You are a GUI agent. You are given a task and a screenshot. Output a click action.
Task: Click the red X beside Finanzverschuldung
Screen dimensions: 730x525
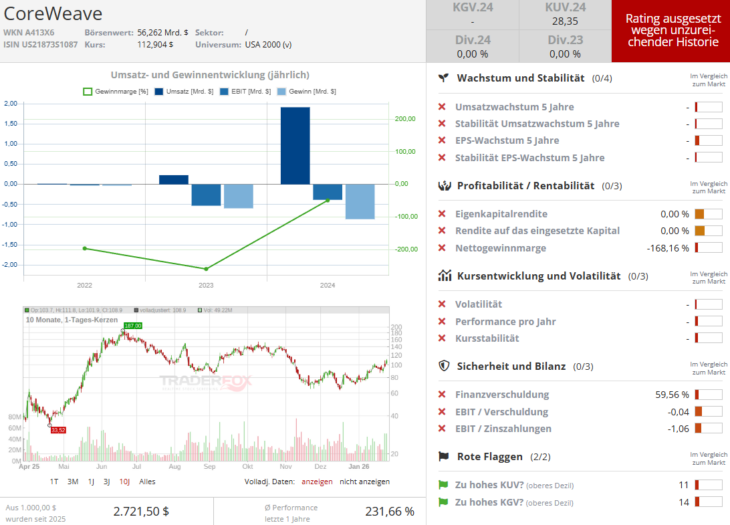443,394
